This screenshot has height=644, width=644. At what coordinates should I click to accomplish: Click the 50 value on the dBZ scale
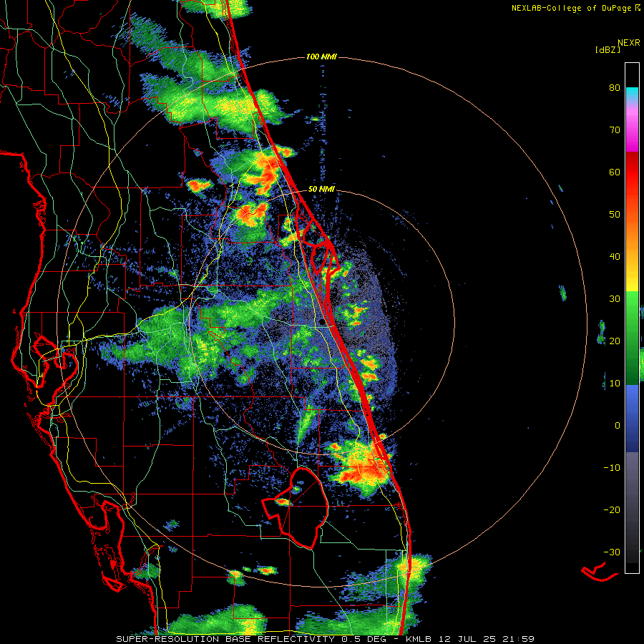click(x=615, y=215)
